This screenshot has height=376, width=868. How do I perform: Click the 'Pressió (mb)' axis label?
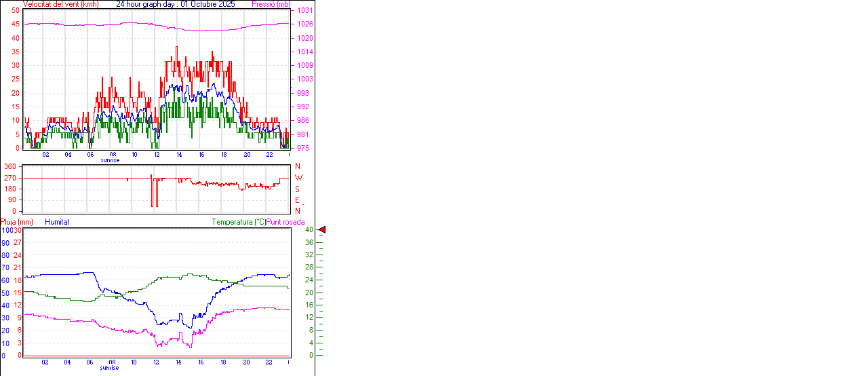pyautogui.click(x=271, y=4)
